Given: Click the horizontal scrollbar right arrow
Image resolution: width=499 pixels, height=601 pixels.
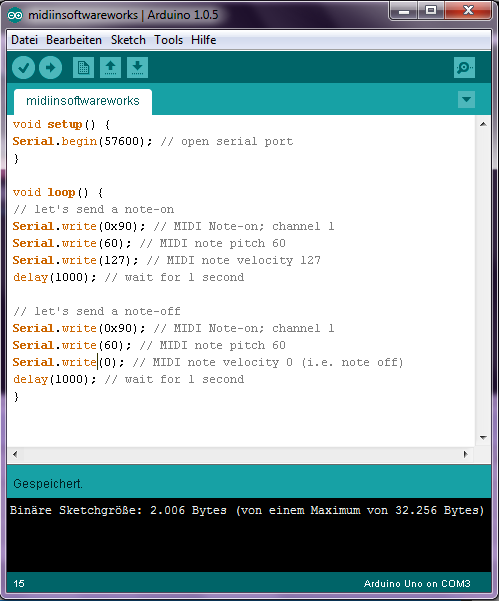Looking at the screenshot, I should pos(466,455).
